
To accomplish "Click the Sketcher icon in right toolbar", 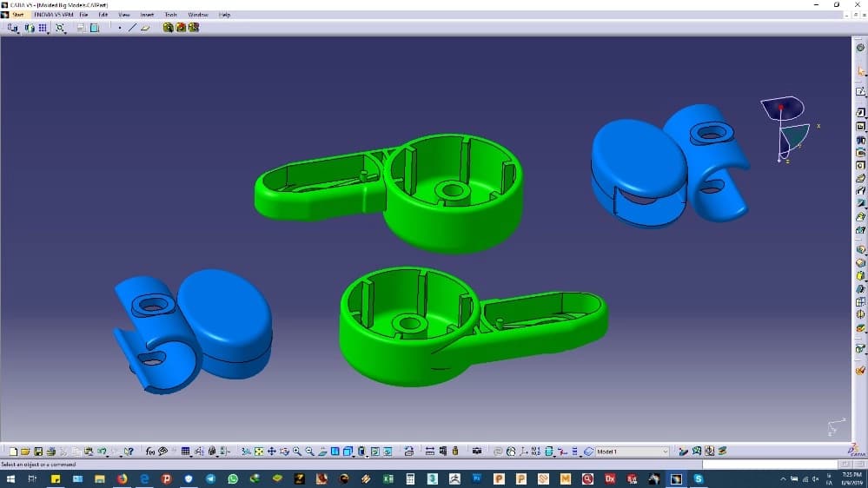I will (x=860, y=92).
